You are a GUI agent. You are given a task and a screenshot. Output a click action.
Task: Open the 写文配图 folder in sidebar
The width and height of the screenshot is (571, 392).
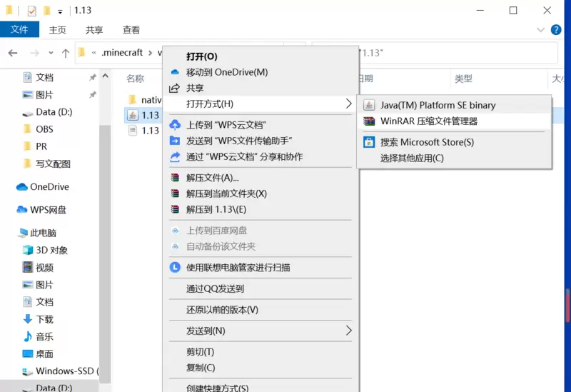(x=53, y=164)
